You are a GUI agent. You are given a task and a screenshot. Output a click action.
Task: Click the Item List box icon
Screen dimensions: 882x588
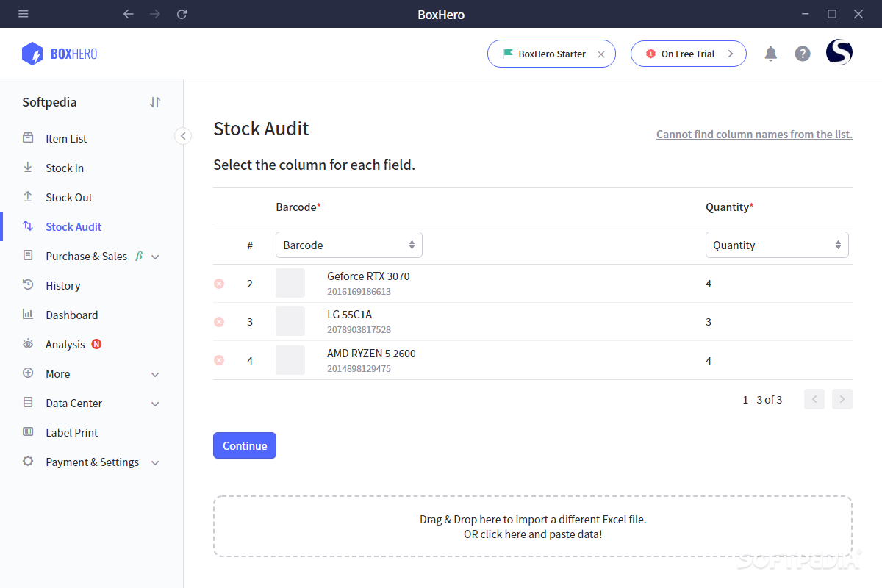(28, 137)
